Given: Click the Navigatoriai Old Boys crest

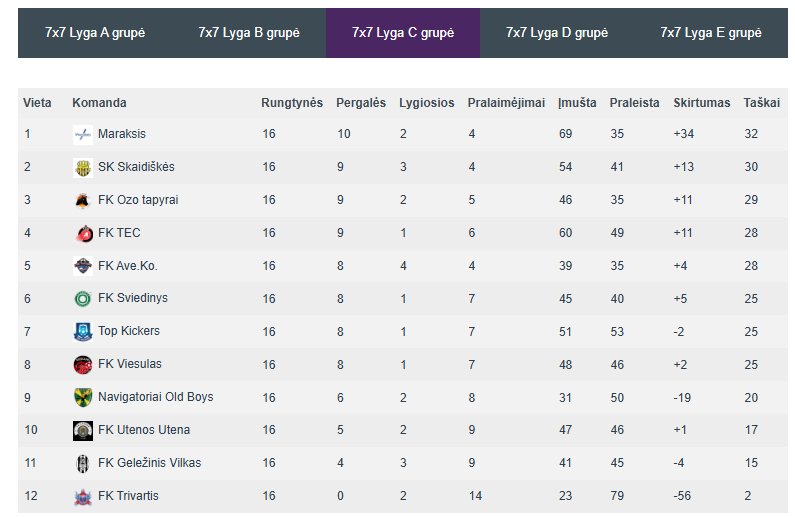Looking at the screenshot, I should tap(83, 398).
